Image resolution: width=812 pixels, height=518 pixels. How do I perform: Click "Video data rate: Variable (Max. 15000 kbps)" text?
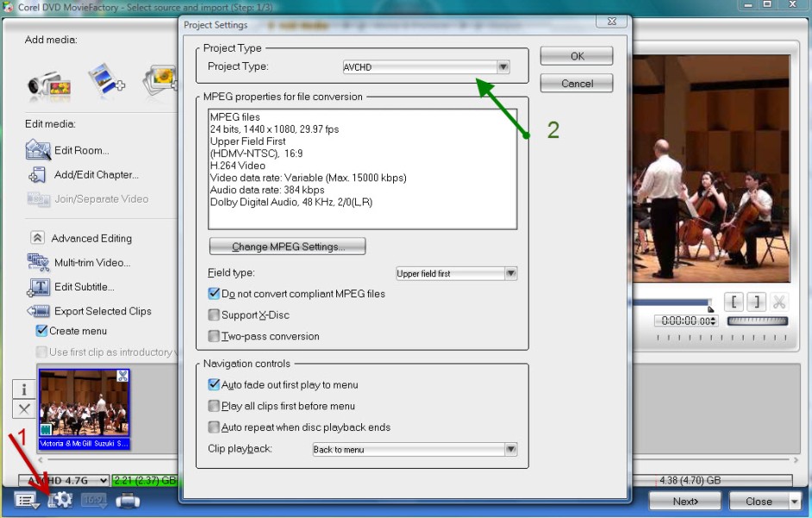pos(308,178)
